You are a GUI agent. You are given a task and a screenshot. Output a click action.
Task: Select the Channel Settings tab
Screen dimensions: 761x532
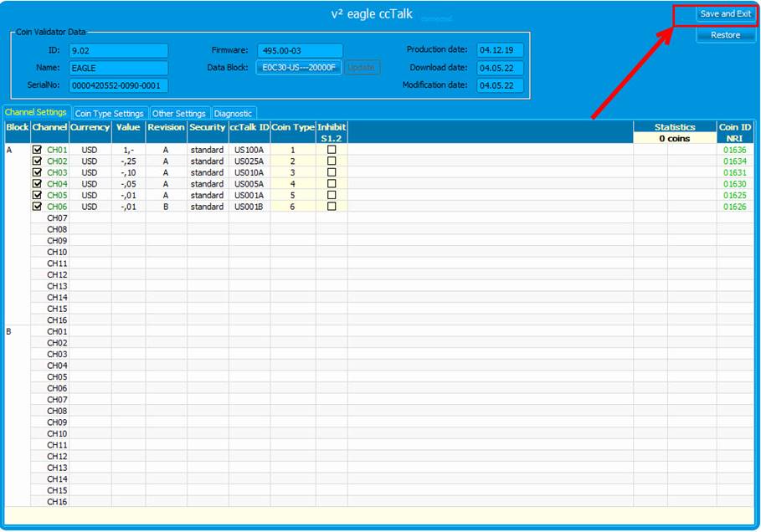click(x=35, y=113)
